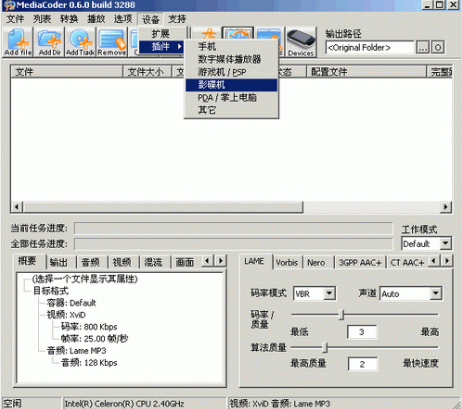462x409 pixels.
Task: Click the Original Folder output path field
Action: [x=370, y=48]
